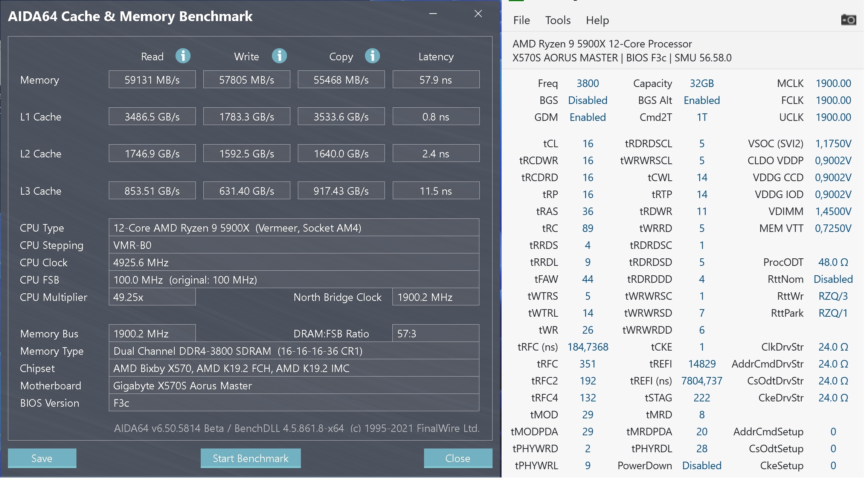Image resolution: width=868 pixels, height=482 pixels.
Task: Click the camera screenshot icon
Action: click(x=848, y=20)
